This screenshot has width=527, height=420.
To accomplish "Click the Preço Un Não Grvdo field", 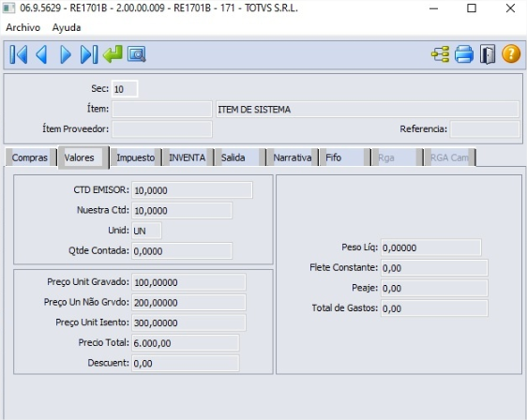I will 188,302.
